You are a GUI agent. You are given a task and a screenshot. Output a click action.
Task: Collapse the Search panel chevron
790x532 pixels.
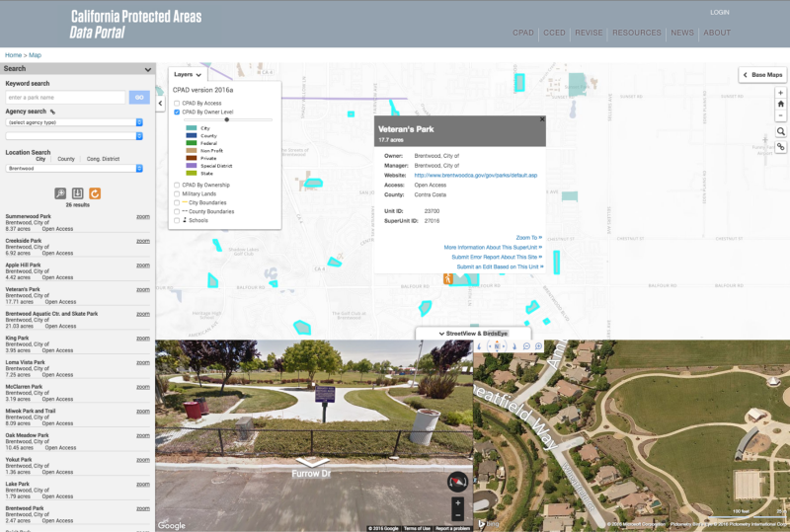coord(147,69)
